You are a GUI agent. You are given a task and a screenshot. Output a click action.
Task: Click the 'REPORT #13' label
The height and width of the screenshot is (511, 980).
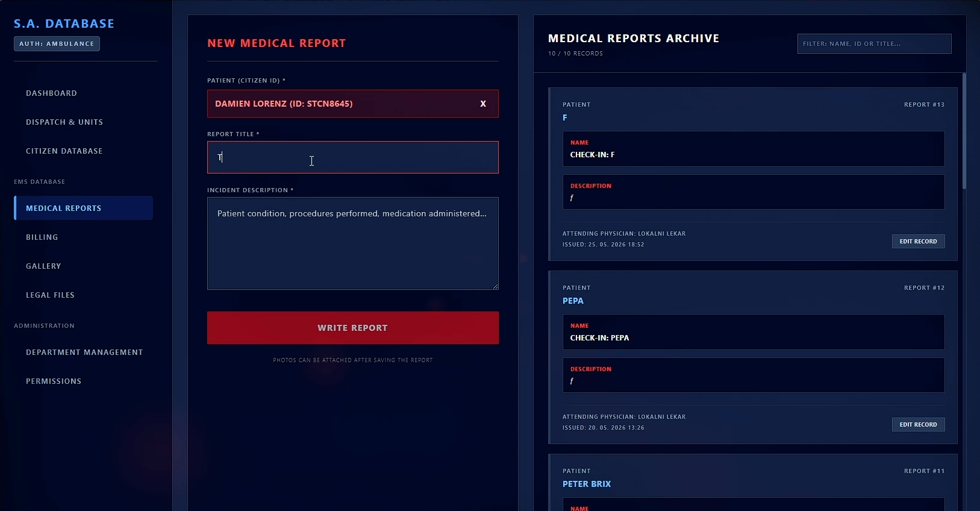click(925, 105)
